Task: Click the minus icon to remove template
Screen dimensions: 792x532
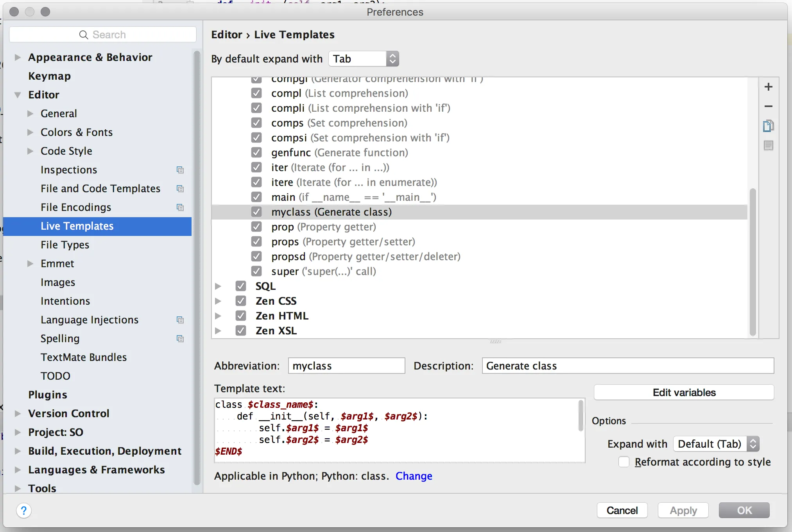Action: click(x=768, y=106)
